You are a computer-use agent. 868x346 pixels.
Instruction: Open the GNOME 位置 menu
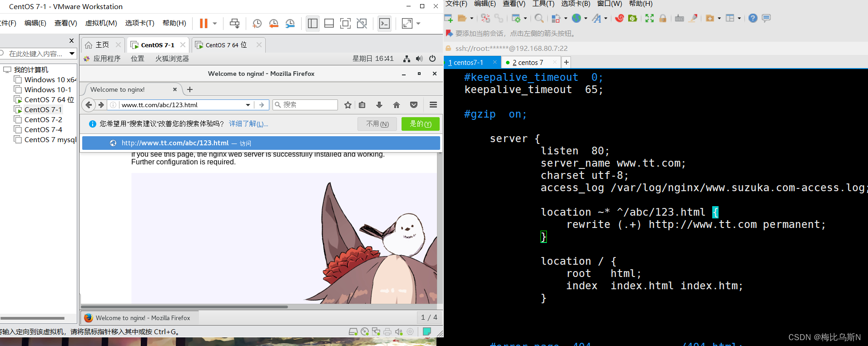(137, 59)
